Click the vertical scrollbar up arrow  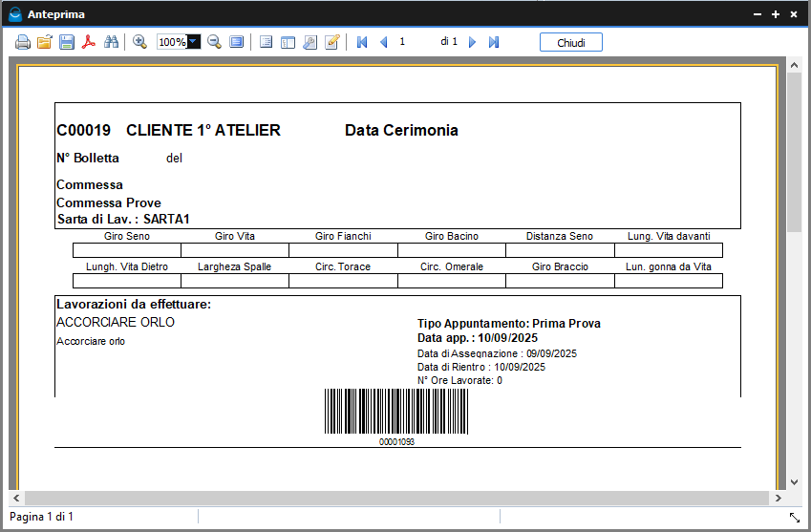point(795,65)
